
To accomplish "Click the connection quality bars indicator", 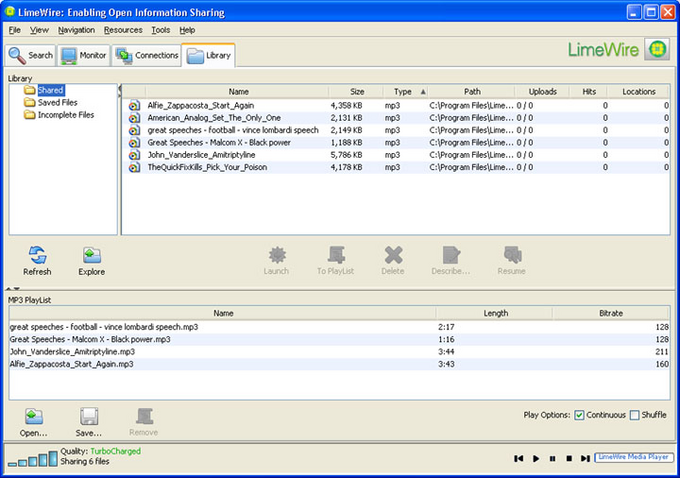I will 33,459.
